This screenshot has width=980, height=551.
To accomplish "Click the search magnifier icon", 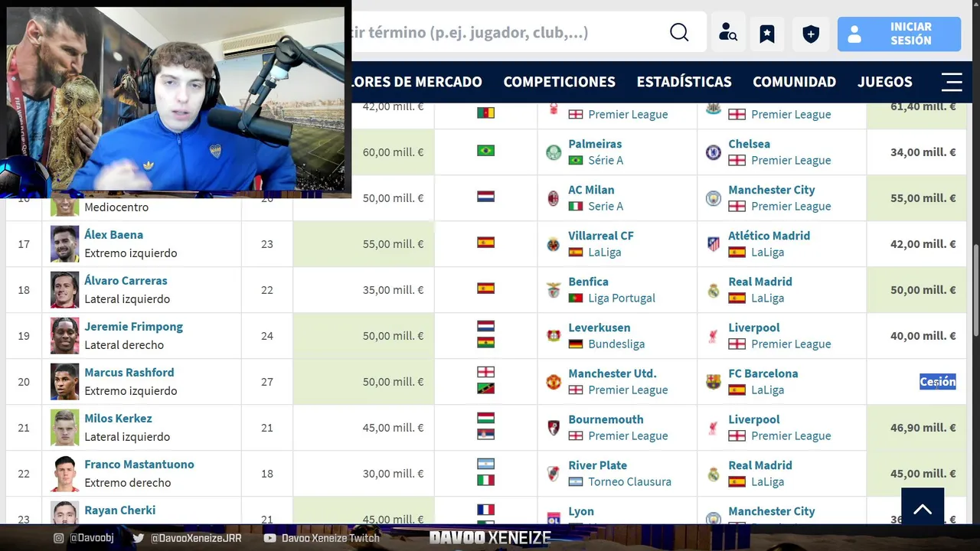I will click(679, 32).
